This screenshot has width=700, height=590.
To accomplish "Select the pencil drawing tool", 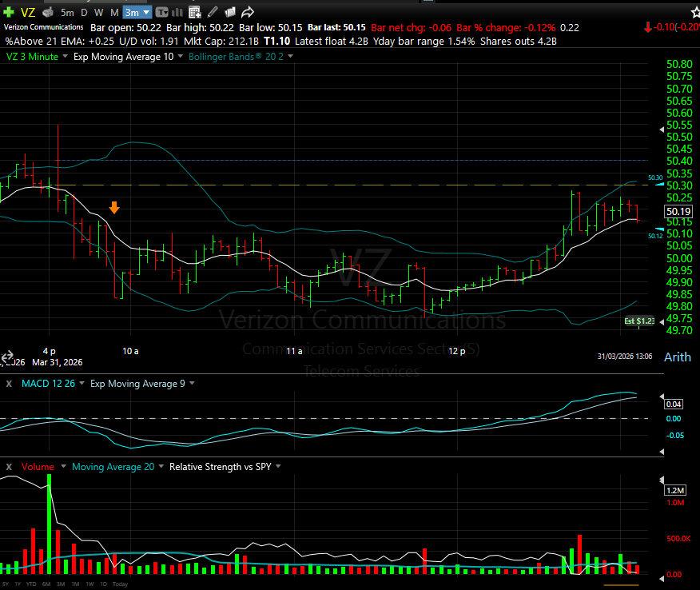I will pos(213,12).
